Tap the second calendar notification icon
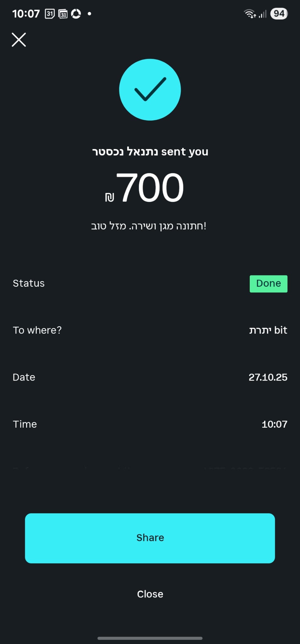This screenshot has width=300, height=644. [63, 14]
